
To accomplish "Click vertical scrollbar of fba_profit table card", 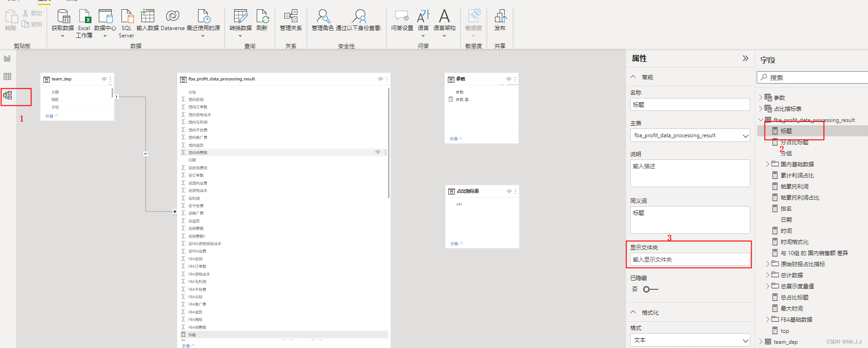I will pyautogui.click(x=389, y=143).
